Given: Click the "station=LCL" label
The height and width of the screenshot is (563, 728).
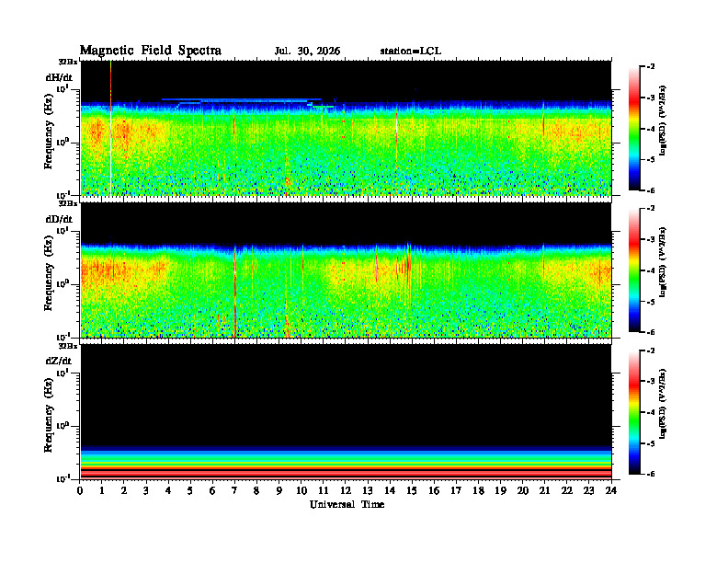Looking at the screenshot, I should tap(411, 52).
